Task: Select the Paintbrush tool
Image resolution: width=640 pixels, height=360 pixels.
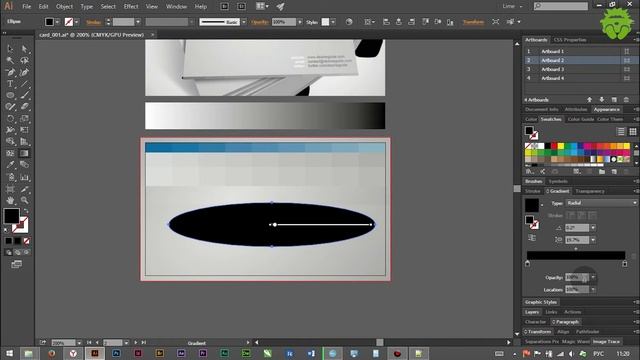Action: coord(24,95)
